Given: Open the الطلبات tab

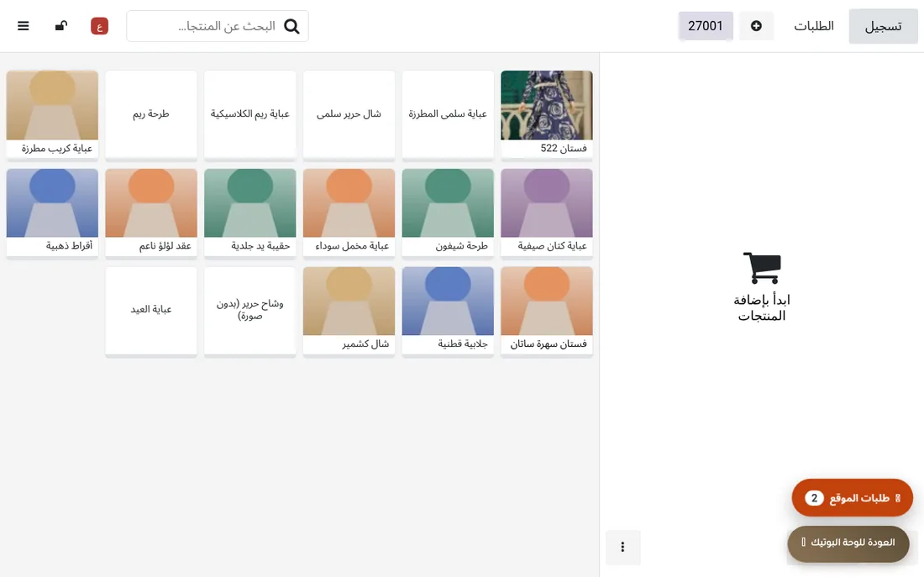Looking at the screenshot, I should [x=813, y=26].
